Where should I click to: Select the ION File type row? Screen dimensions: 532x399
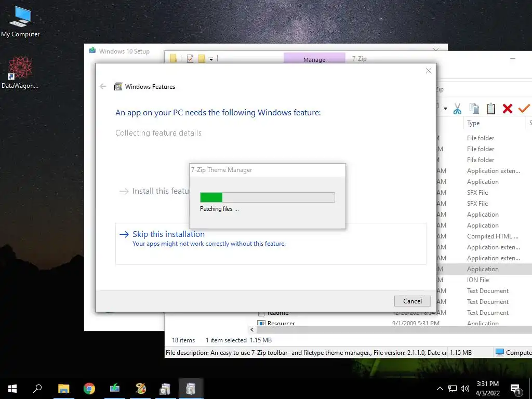(x=478, y=280)
